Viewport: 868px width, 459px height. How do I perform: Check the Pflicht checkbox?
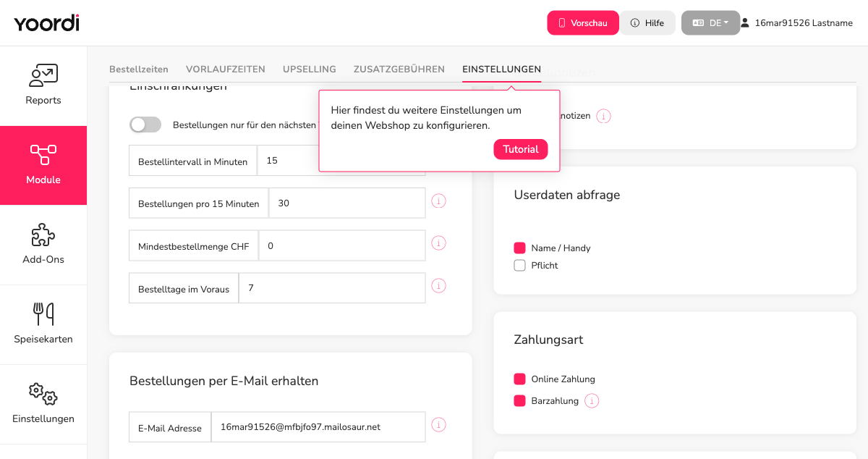[x=519, y=265]
